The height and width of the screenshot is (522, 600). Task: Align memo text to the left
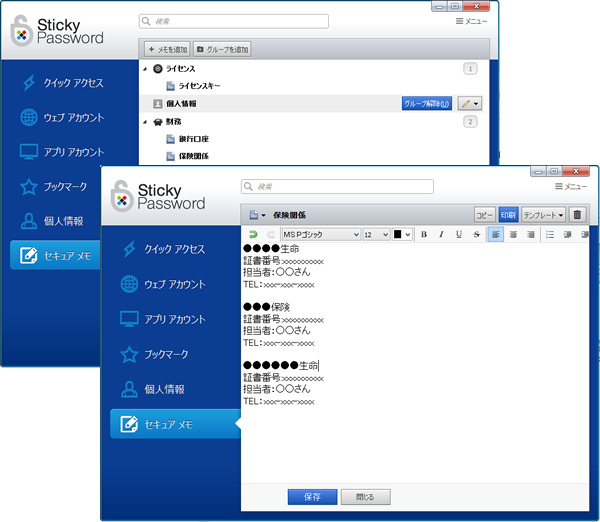pyautogui.click(x=496, y=234)
